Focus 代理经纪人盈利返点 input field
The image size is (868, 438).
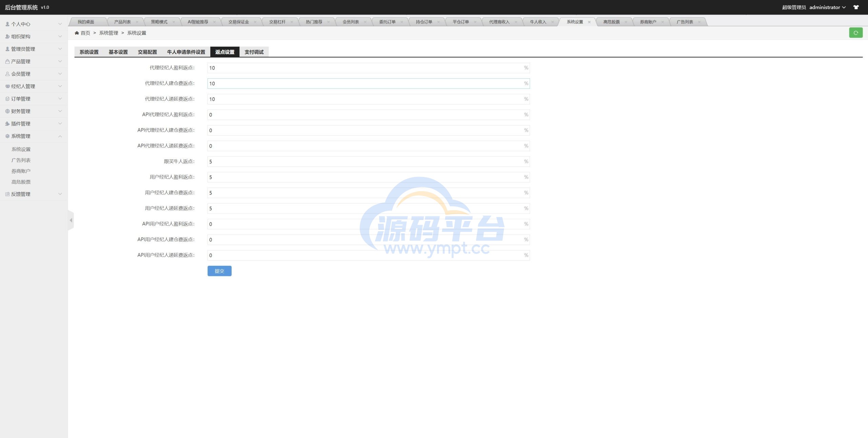click(369, 68)
